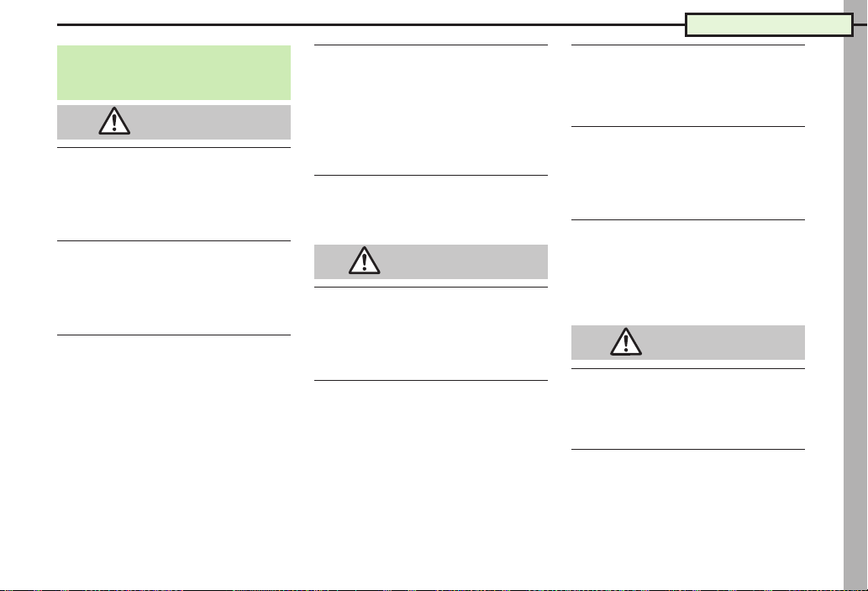Click the second divider line from top in right column
Image resolution: width=868 pixels, height=591 pixels.
[688, 126]
